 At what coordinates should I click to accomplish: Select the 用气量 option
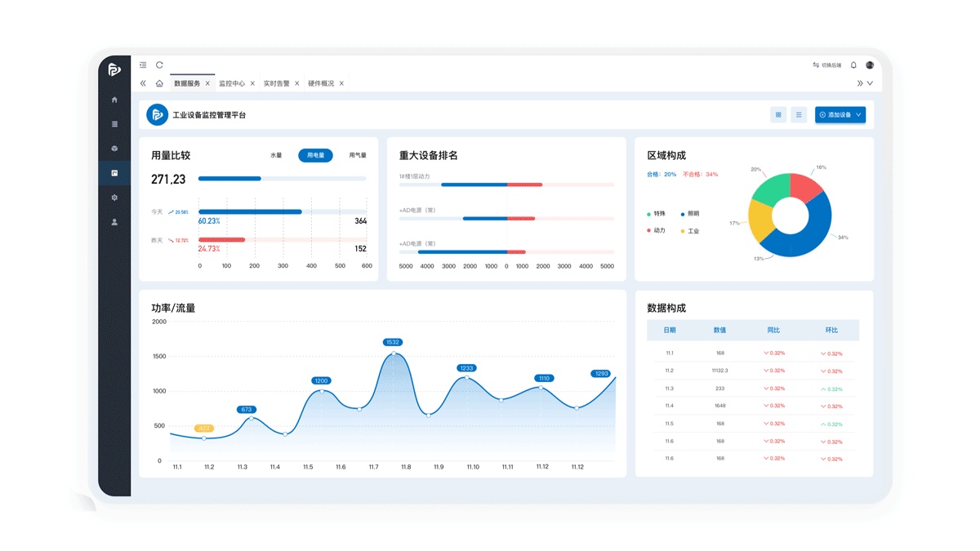click(x=358, y=155)
